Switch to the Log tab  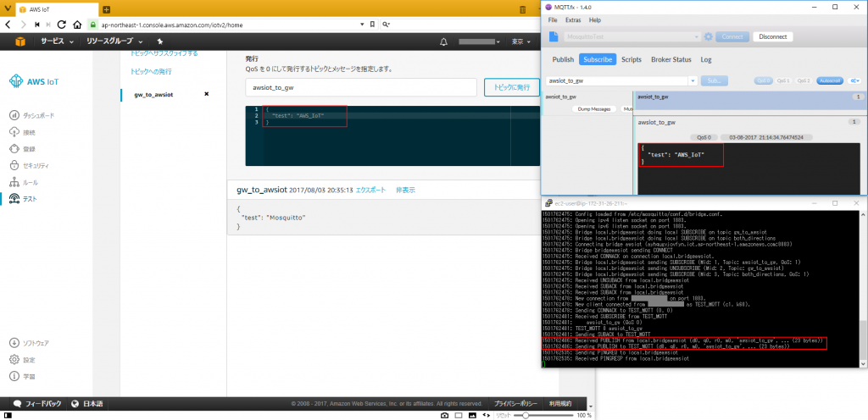pos(706,59)
